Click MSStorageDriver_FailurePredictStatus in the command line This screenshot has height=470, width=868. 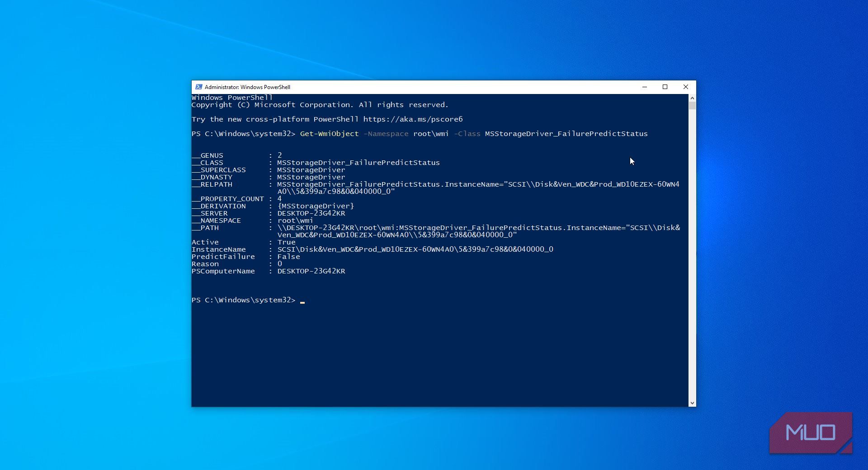(566, 134)
